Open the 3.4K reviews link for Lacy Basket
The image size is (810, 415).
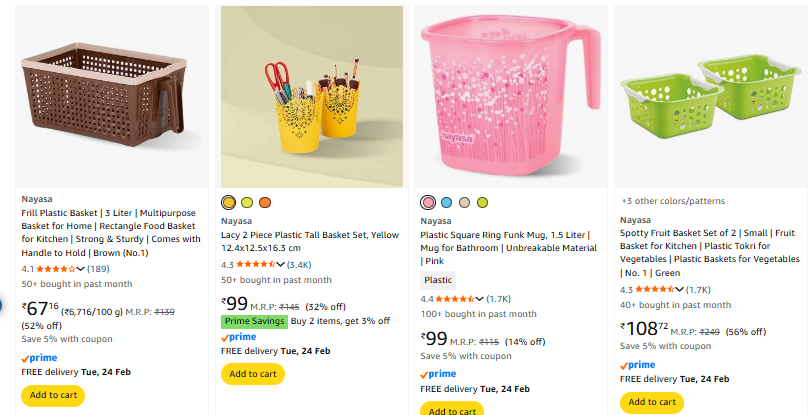(299, 265)
